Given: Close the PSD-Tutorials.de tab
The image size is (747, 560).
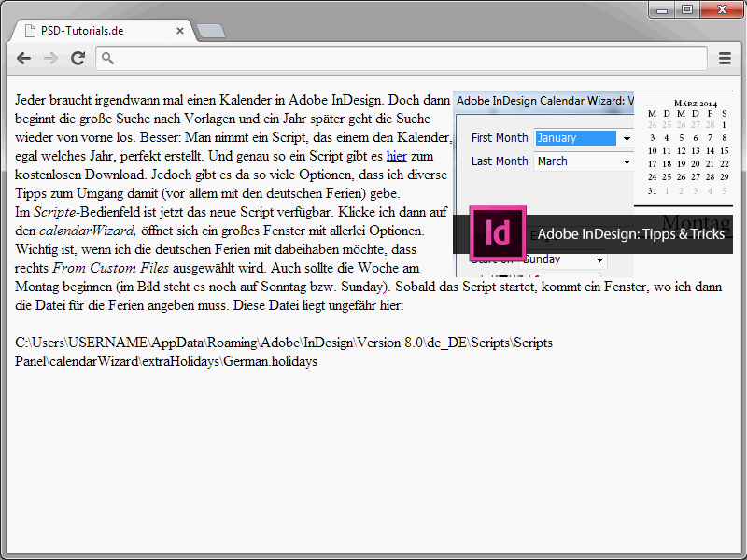Looking at the screenshot, I should [x=180, y=31].
